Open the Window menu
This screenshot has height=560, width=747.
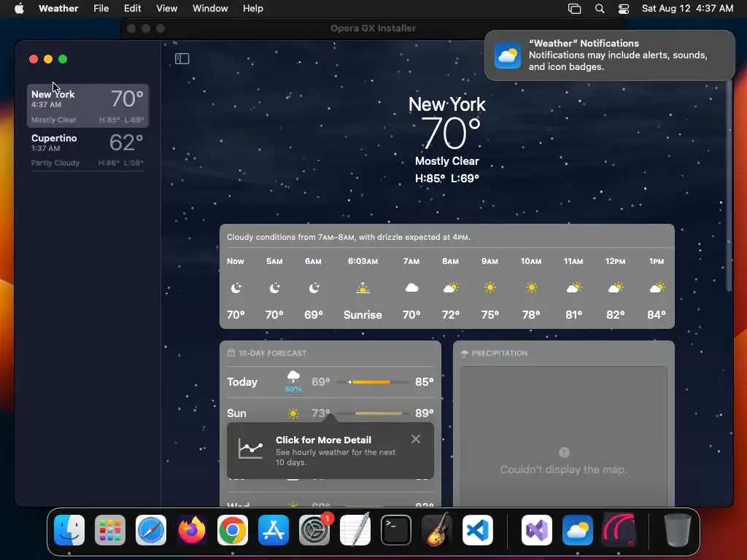pyautogui.click(x=210, y=9)
